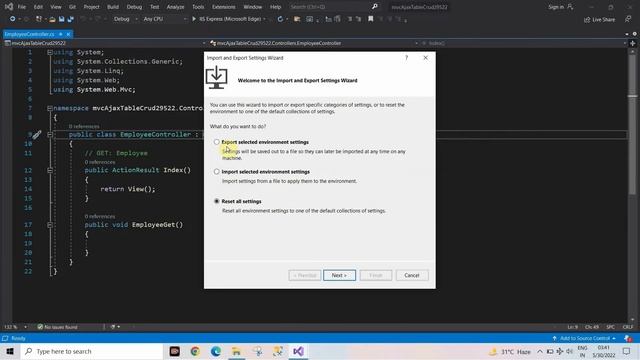This screenshot has width=640, height=360.
Task: Collapse the namespace block at line 7
Action: 49,108
